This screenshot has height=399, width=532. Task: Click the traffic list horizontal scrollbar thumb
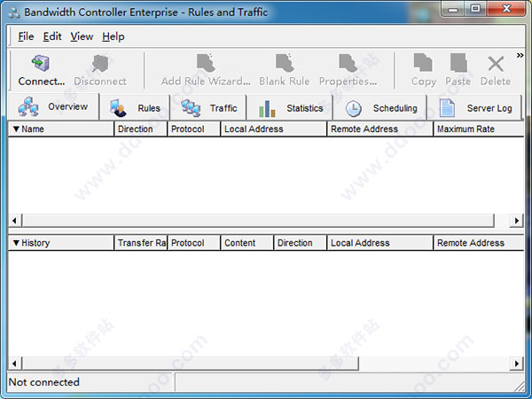coord(191,364)
